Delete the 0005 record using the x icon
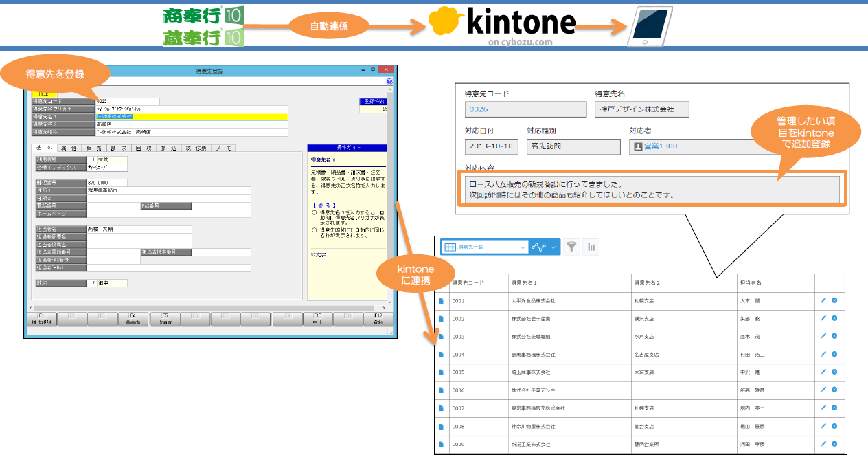868x457 pixels. pos(834,372)
